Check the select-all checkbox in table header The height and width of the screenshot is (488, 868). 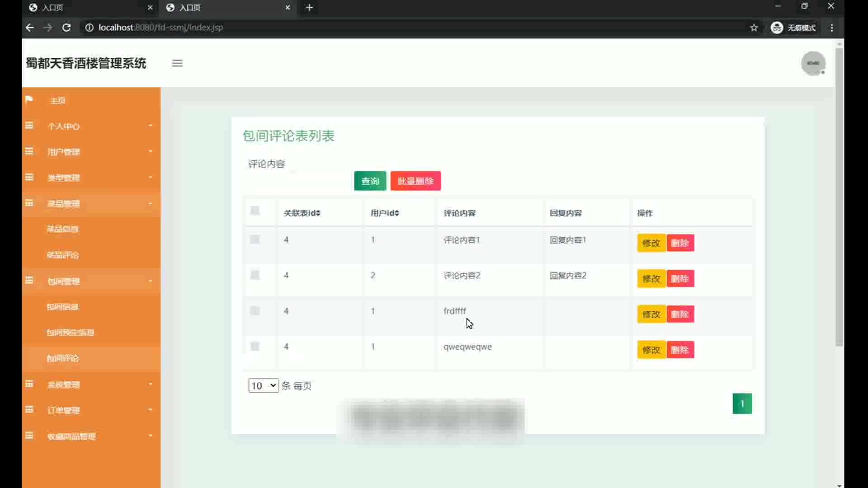pyautogui.click(x=255, y=211)
